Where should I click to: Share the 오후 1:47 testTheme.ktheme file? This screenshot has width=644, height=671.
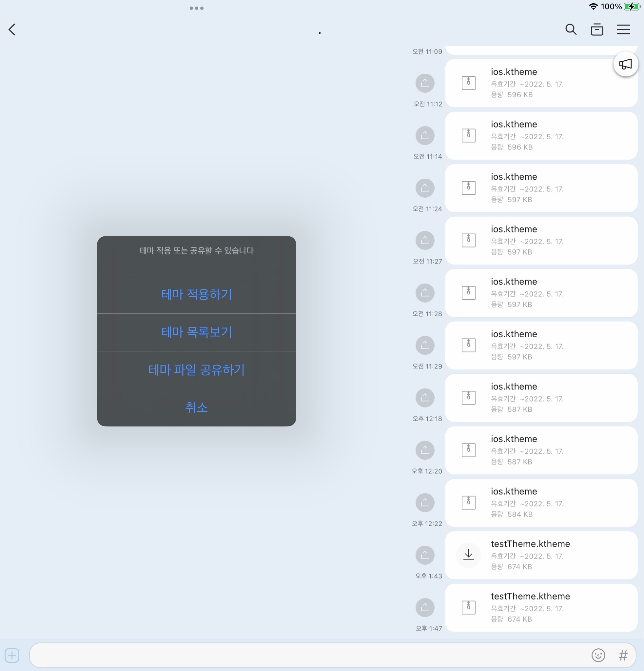point(425,607)
